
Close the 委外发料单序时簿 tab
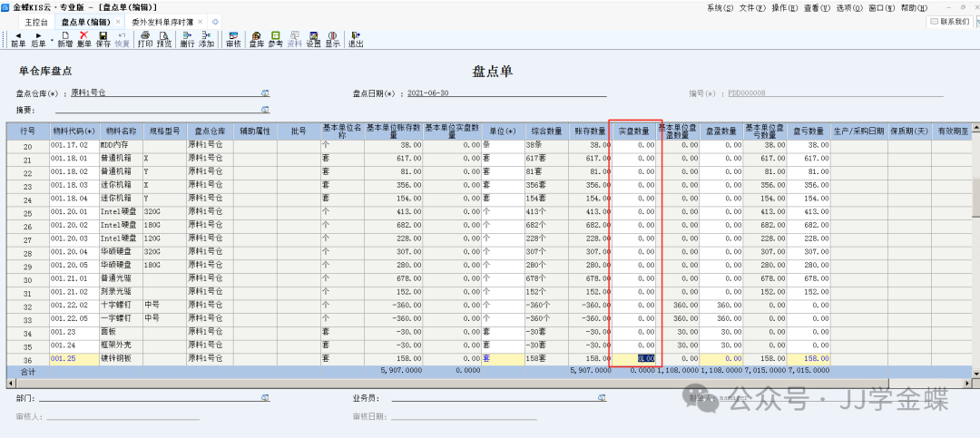[200, 21]
